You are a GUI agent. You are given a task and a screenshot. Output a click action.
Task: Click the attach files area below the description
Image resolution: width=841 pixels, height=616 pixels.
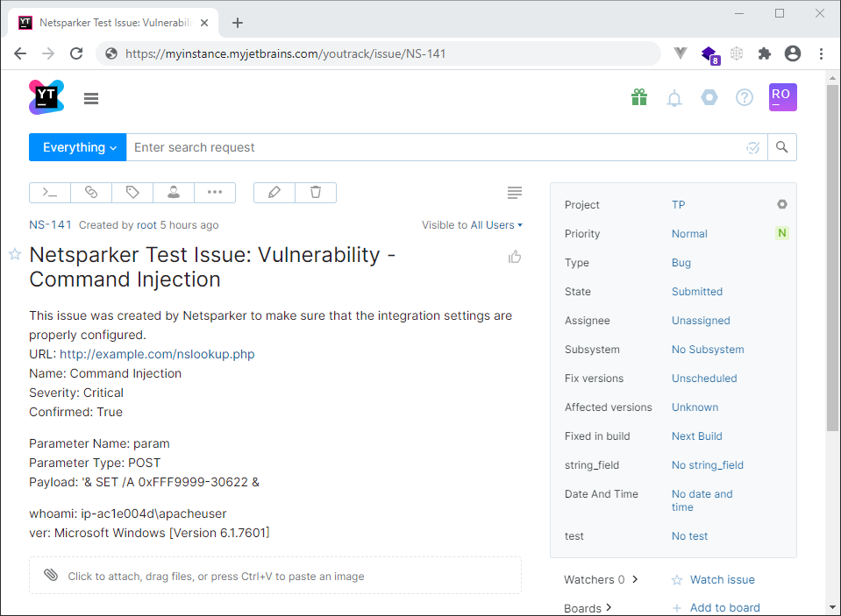pyautogui.click(x=275, y=576)
